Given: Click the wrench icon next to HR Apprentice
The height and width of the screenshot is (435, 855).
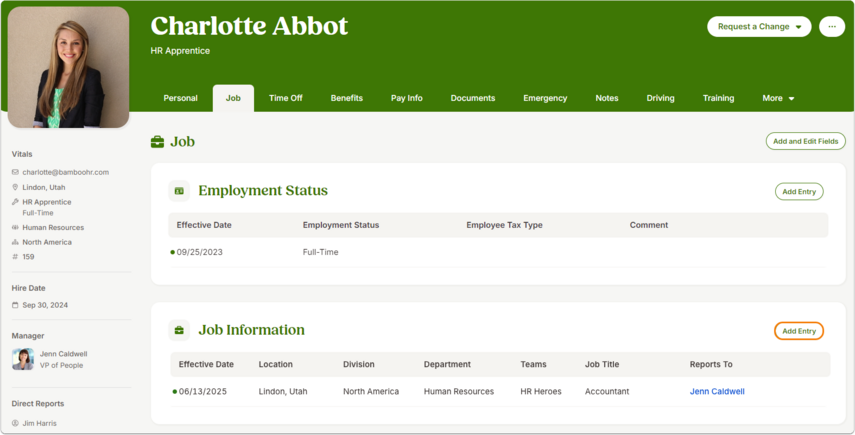Looking at the screenshot, I should [15, 202].
